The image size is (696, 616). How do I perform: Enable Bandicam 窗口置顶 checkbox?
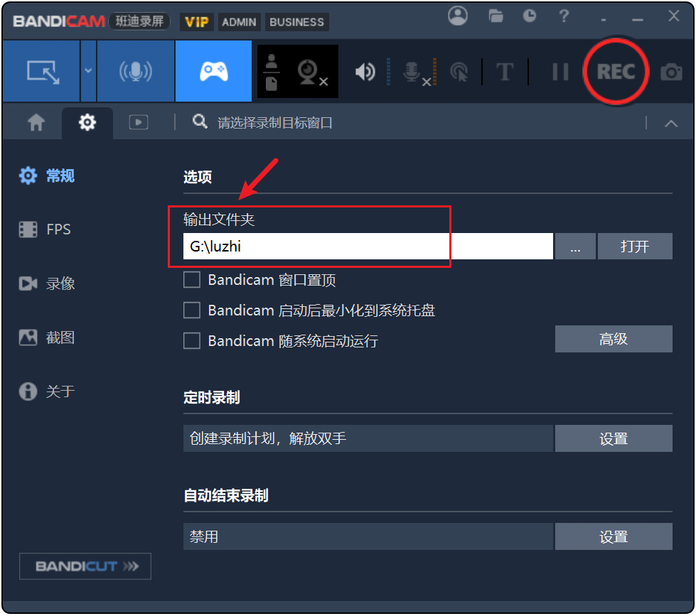pyautogui.click(x=192, y=280)
